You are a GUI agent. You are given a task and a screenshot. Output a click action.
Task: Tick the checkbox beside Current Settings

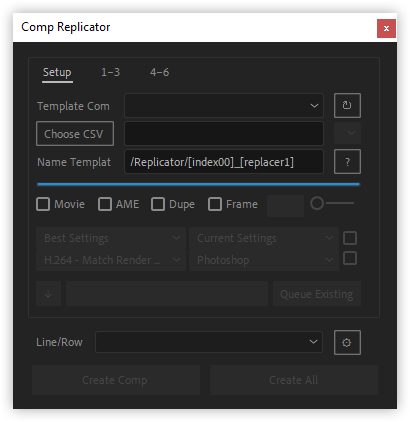(350, 238)
